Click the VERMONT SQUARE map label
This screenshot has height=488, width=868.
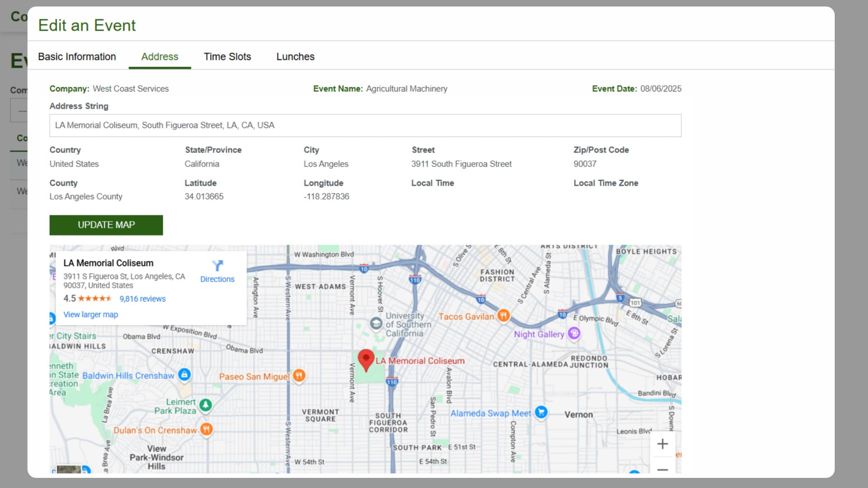pos(320,415)
